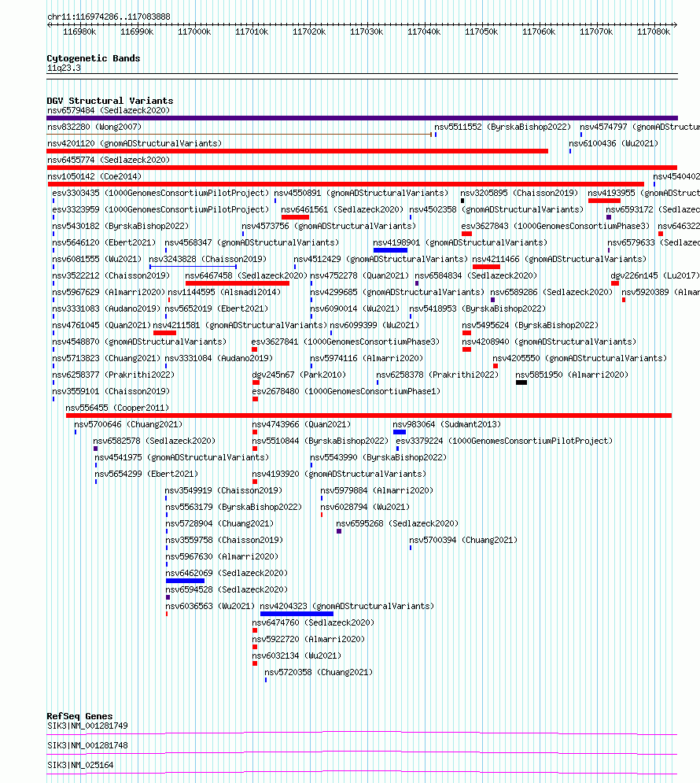Click nsv5511552 (ByrskaBishop2022) label
The image size is (700, 783).
[x=503, y=127]
